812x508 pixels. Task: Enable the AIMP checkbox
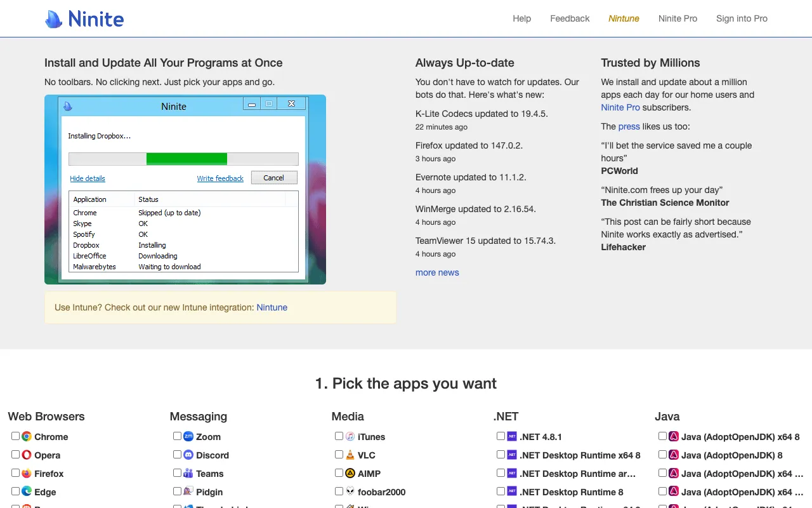click(x=339, y=473)
